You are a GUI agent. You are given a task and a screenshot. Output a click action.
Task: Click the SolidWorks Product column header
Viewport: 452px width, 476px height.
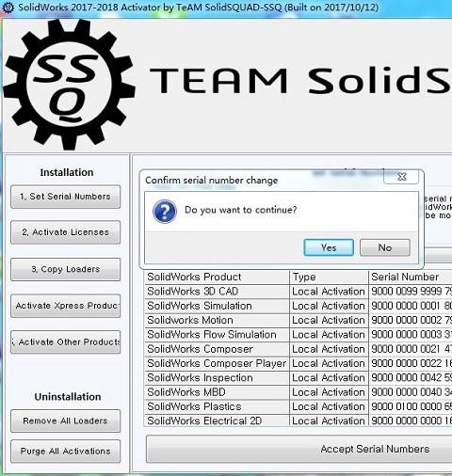(x=217, y=277)
